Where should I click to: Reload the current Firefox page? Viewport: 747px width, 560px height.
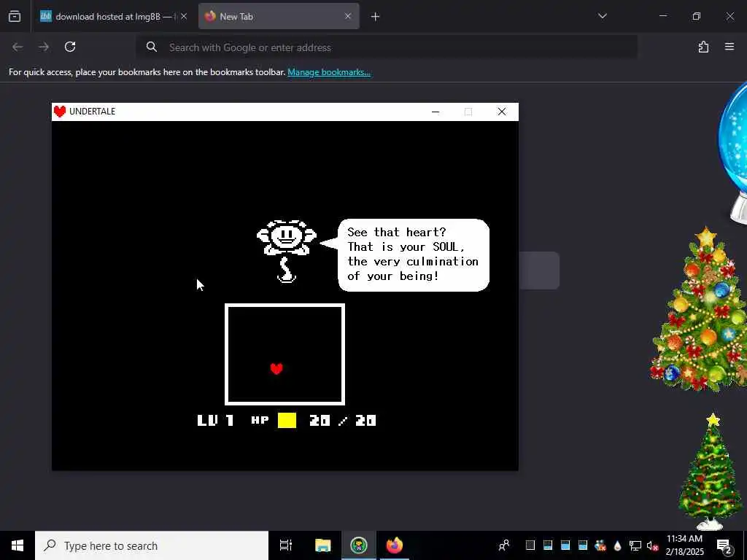[70, 47]
